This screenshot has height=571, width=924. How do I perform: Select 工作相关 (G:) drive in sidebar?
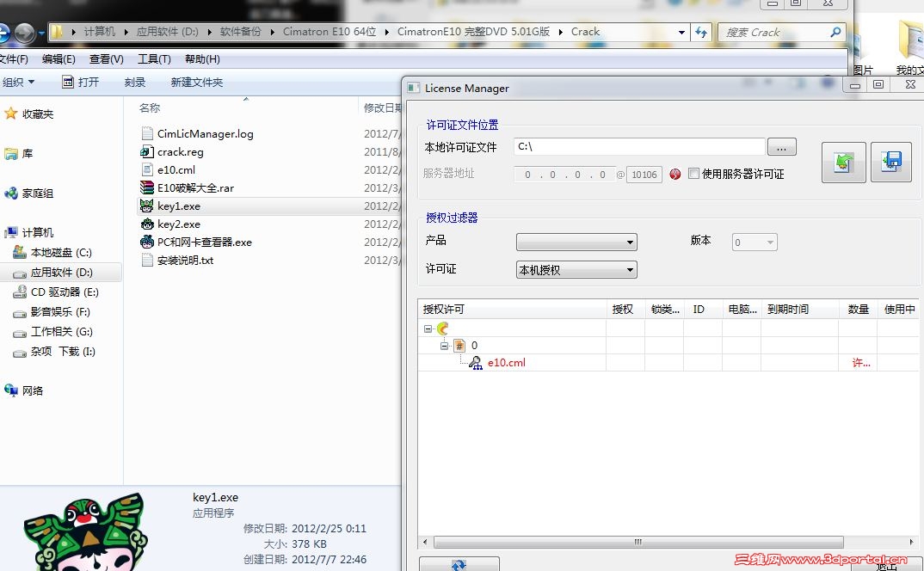tap(62, 332)
